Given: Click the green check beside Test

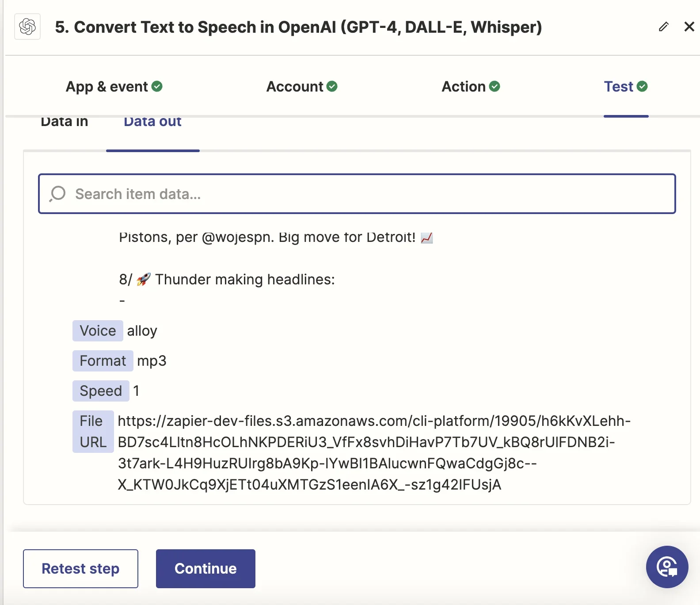Looking at the screenshot, I should click(x=642, y=87).
